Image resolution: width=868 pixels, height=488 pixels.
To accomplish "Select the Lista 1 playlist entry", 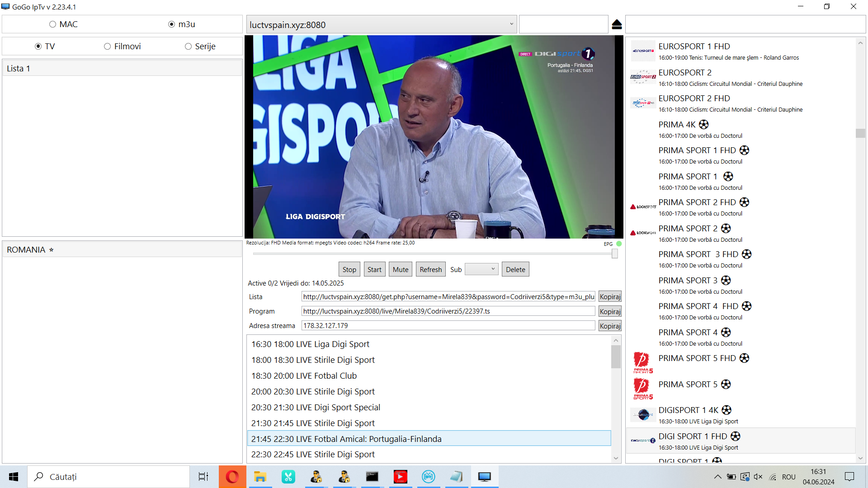I will pyautogui.click(x=122, y=69).
